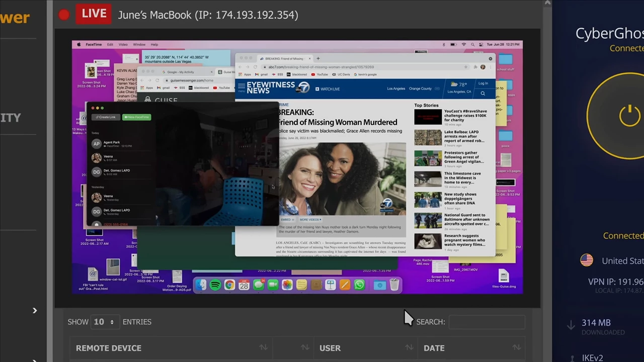Open Finder in the remote Mac dock
The height and width of the screenshot is (362, 644).
[201, 285]
